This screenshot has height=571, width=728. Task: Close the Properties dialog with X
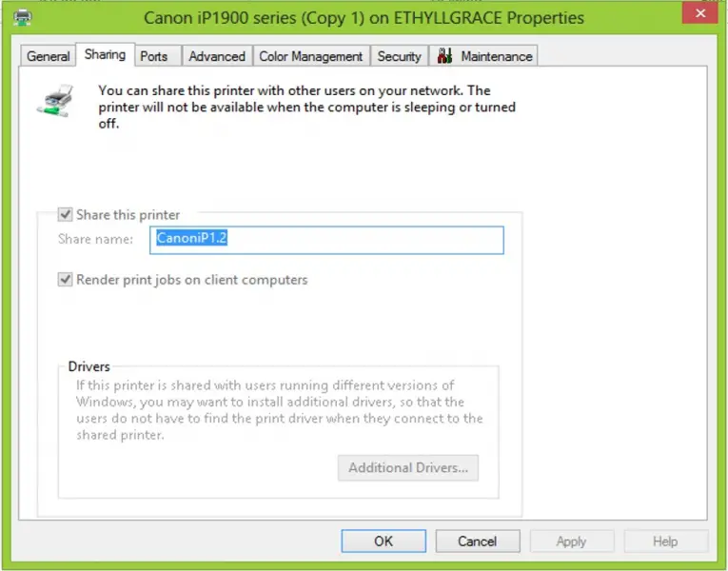tap(699, 13)
